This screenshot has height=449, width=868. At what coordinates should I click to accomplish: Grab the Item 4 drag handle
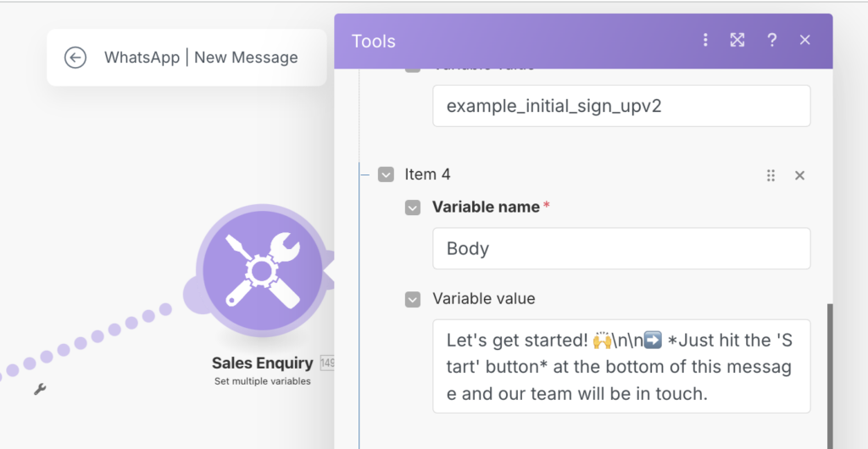[771, 175]
